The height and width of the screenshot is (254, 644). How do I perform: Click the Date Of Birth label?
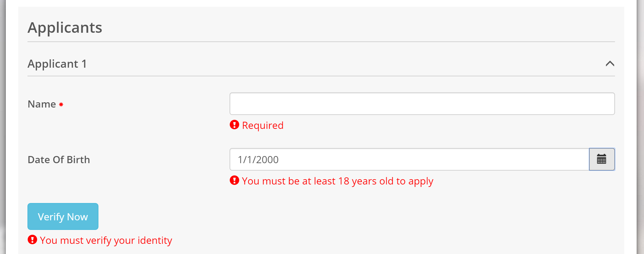point(59,160)
